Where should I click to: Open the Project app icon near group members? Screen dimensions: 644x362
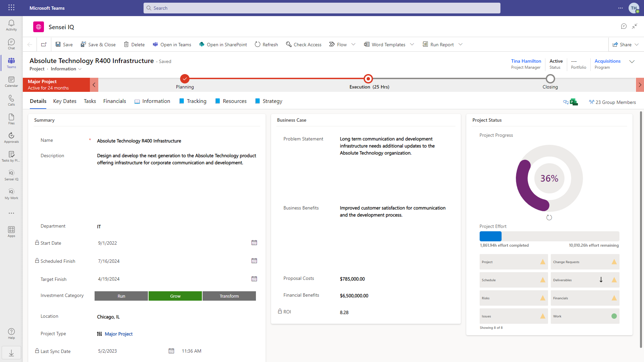pos(574,102)
